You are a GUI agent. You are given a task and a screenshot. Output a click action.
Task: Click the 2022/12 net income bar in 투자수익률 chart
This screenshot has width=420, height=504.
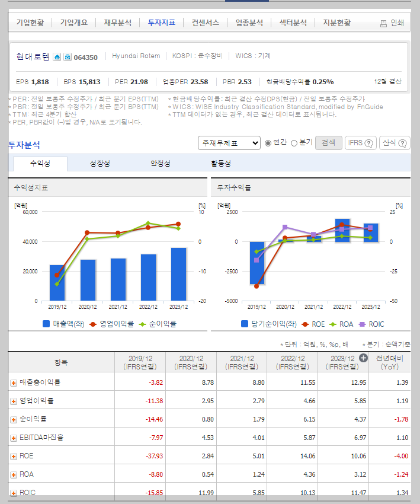coord(342,231)
